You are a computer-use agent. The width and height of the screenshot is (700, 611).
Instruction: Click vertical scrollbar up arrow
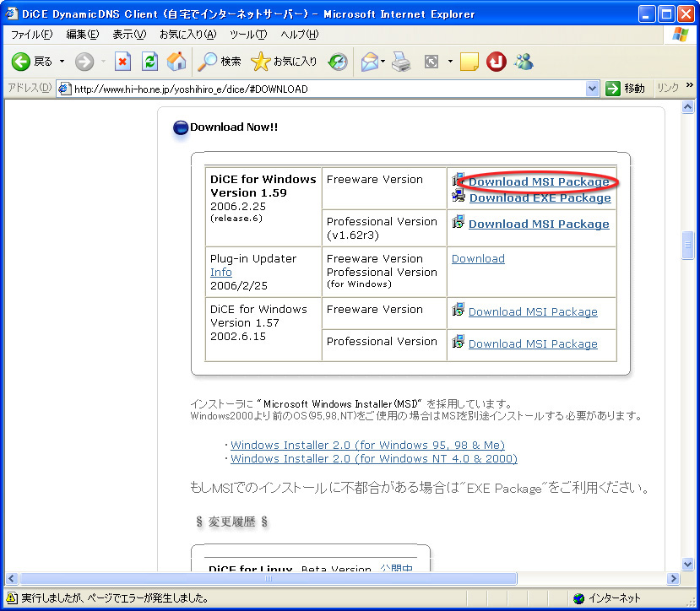point(687,107)
